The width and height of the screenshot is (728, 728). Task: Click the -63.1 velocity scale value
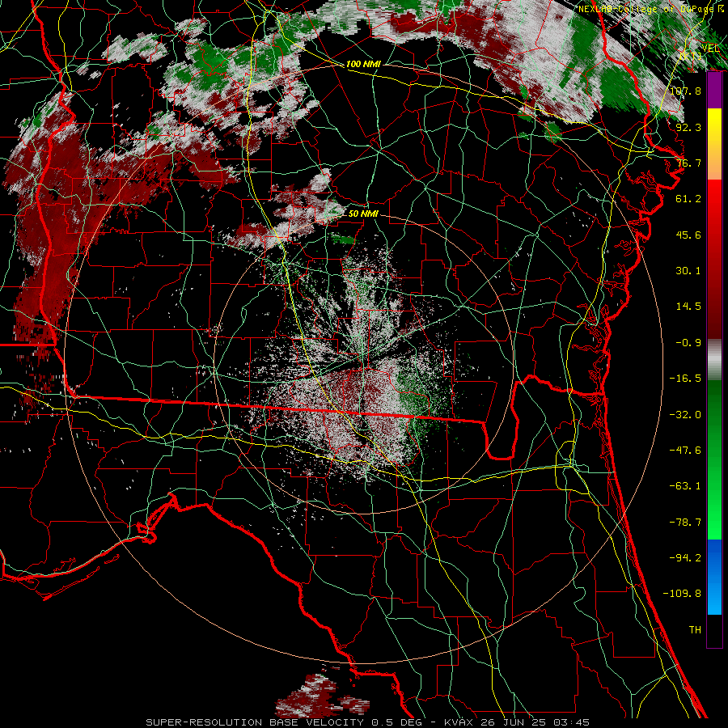[x=685, y=486]
